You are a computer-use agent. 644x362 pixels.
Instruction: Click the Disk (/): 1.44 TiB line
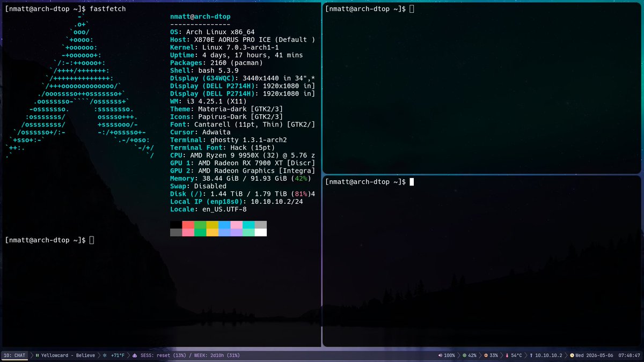tap(243, 194)
